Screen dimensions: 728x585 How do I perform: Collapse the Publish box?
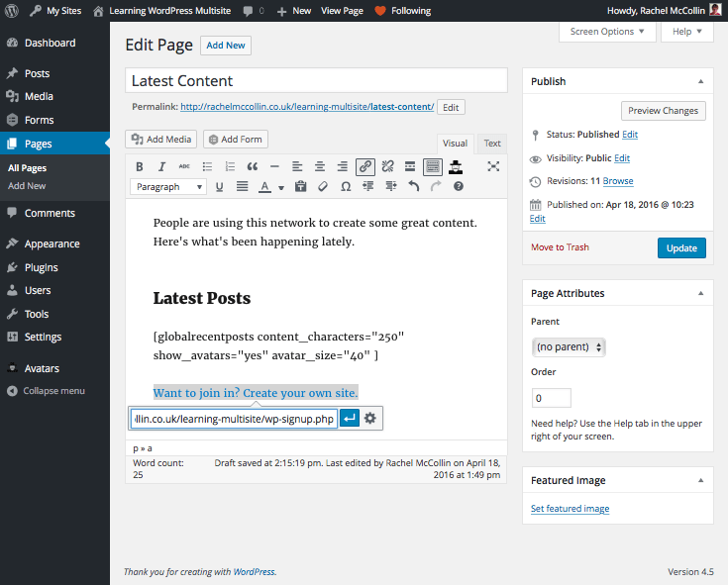[x=700, y=81]
